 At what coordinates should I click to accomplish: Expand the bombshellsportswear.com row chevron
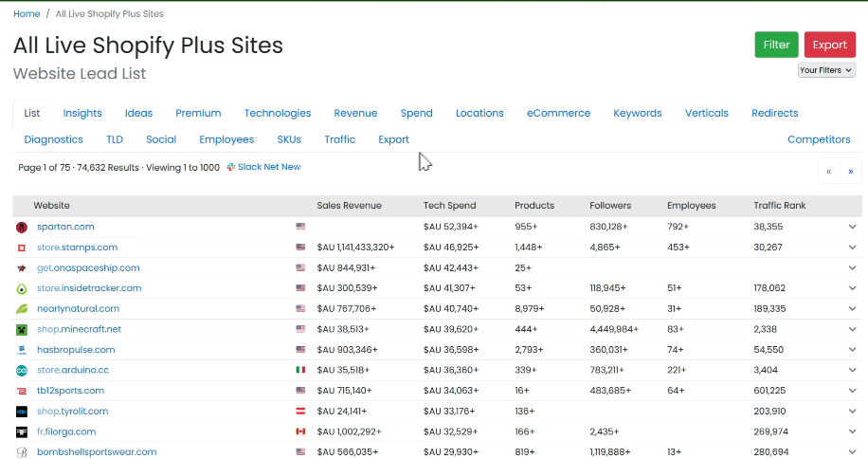click(x=853, y=451)
